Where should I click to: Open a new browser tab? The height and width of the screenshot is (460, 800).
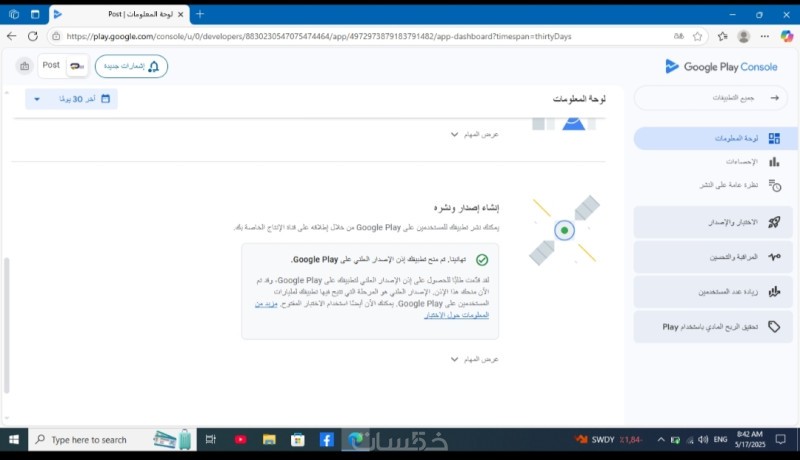click(x=200, y=14)
